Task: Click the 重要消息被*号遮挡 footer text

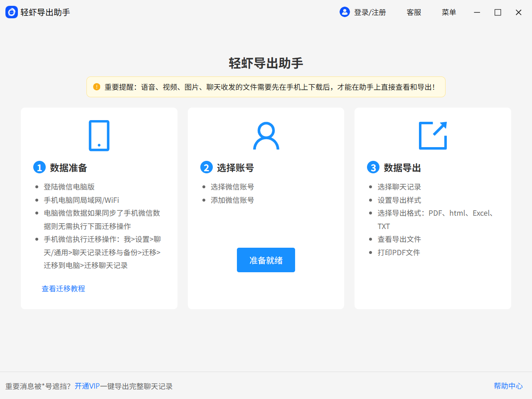Action: point(38,386)
